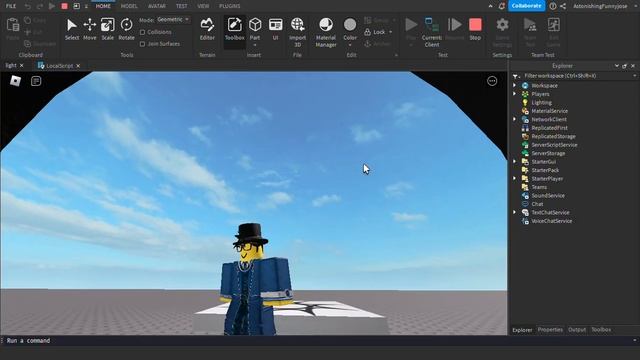Click Import 3D

(x=298, y=32)
